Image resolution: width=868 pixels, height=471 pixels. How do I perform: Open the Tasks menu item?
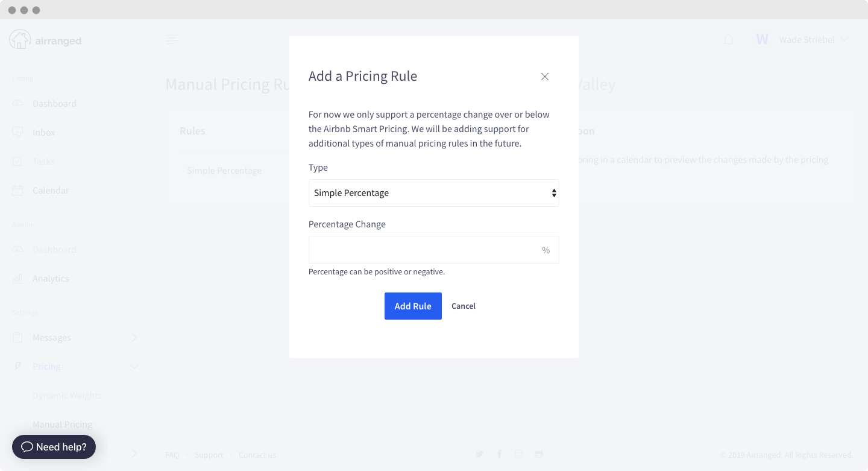pos(43,162)
